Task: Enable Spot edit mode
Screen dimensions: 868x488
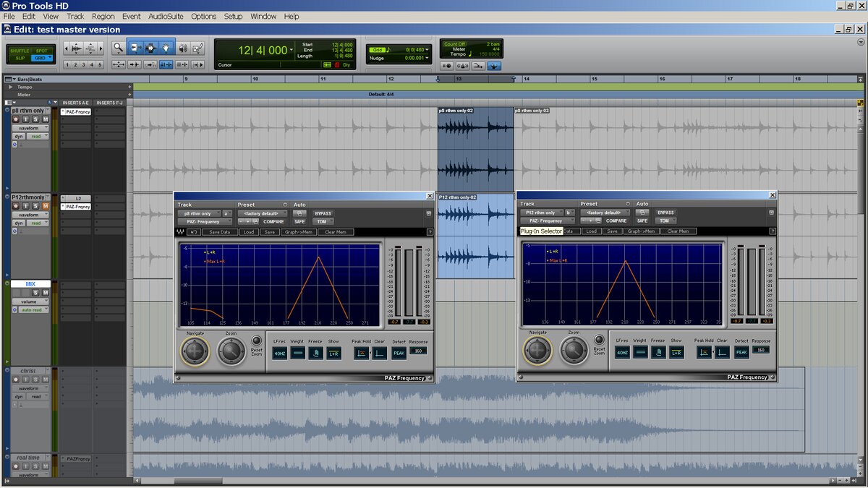Action: (x=41, y=51)
